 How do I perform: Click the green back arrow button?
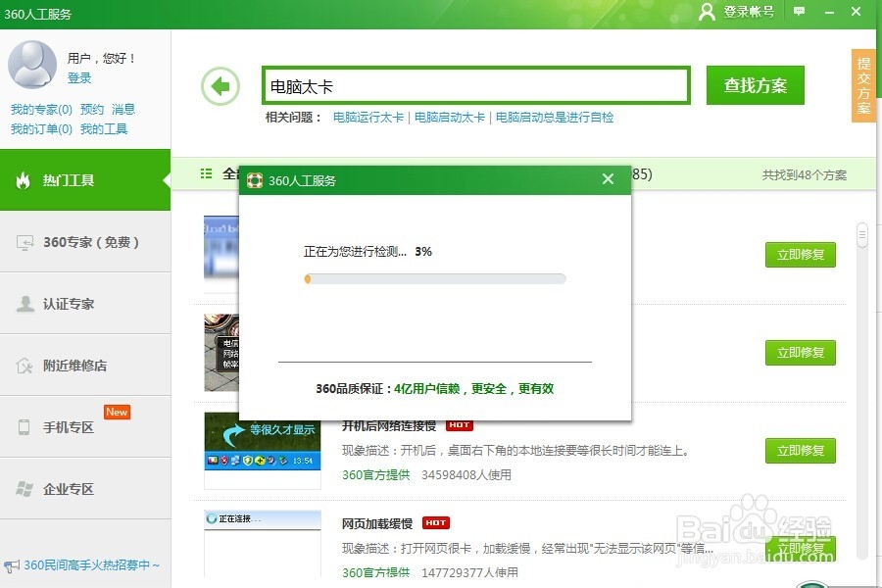pos(220,86)
